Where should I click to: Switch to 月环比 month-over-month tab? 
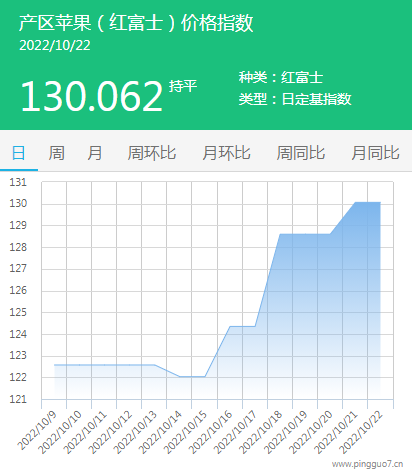point(226,153)
